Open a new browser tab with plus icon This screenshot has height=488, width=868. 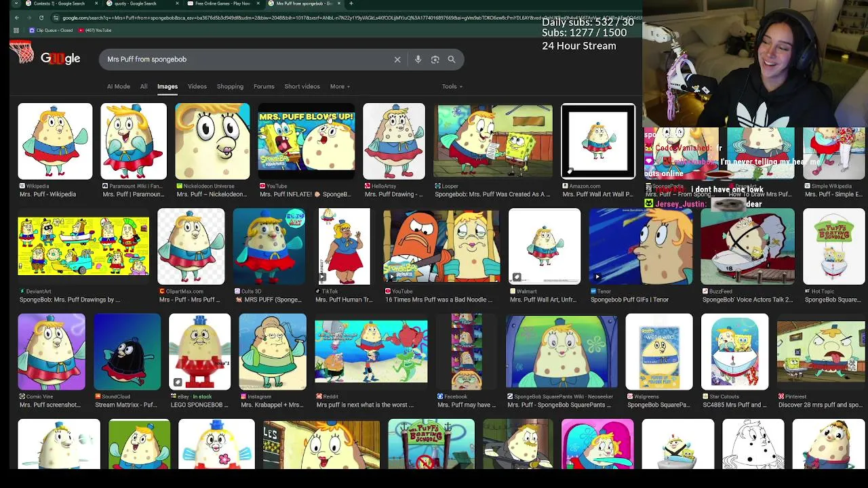(351, 3)
